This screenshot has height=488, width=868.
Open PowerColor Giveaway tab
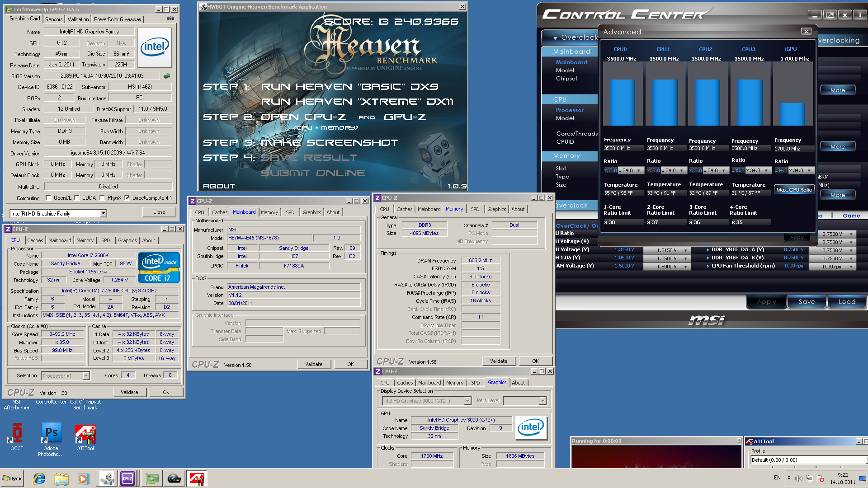pos(118,19)
